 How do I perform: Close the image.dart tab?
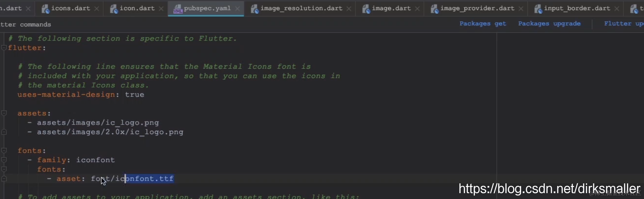[417, 9]
